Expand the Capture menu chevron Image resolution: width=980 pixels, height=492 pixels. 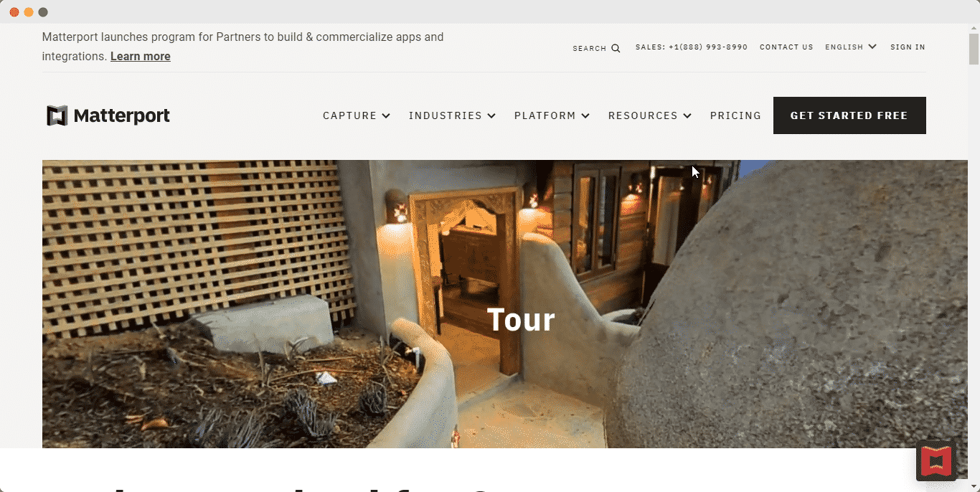(x=386, y=115)
